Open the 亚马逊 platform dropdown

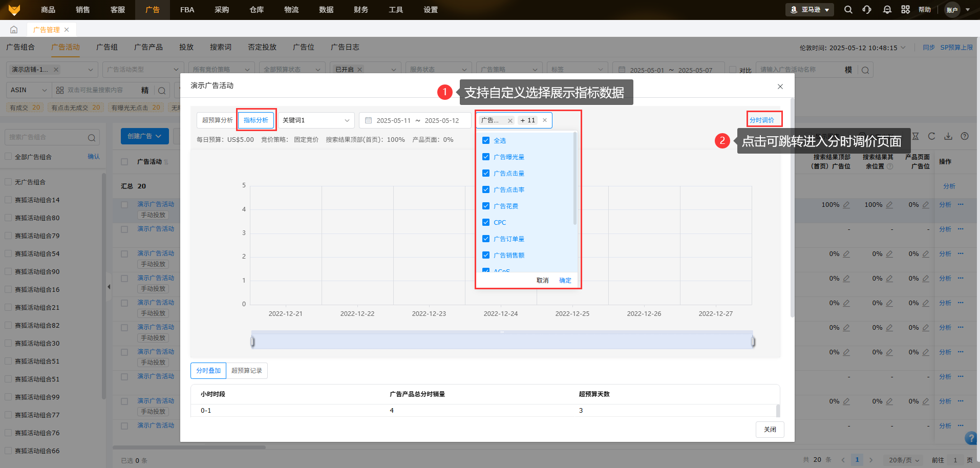point(809,10)
